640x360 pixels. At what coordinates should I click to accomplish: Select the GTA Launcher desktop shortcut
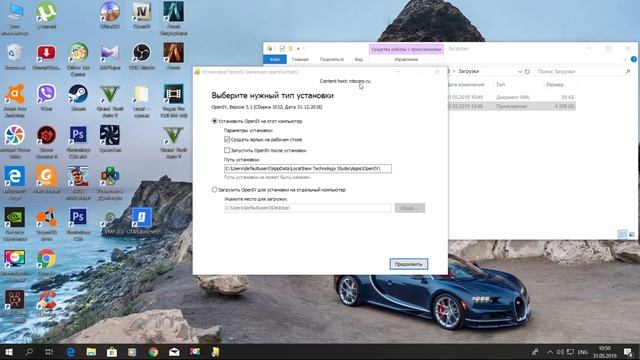(142, 221)
